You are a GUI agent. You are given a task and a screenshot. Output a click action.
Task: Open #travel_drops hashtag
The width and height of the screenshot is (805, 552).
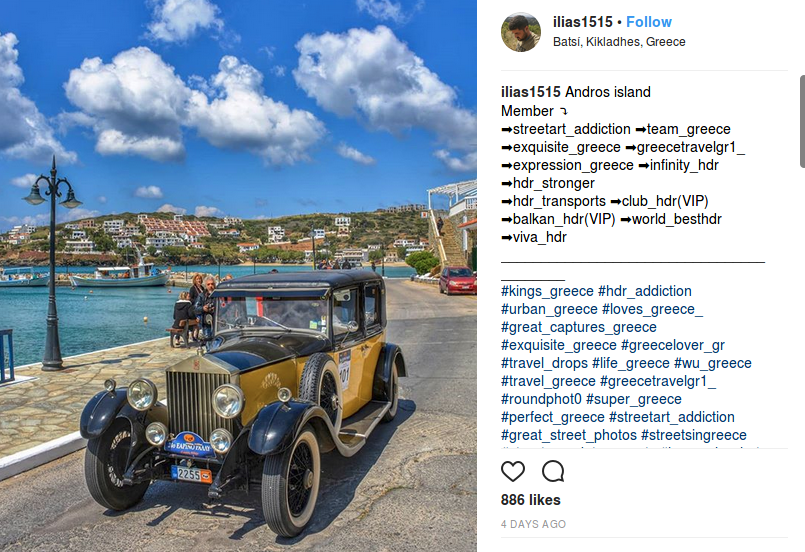[x=544, y=363]
